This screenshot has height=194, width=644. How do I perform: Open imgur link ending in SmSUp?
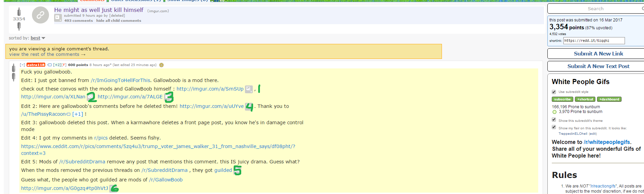[210, 89]
